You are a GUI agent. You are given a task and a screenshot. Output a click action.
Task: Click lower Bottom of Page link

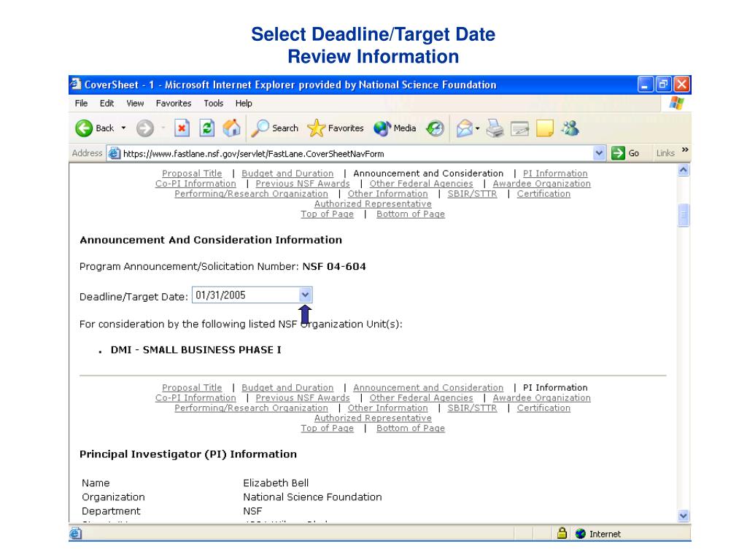(410, 428)
